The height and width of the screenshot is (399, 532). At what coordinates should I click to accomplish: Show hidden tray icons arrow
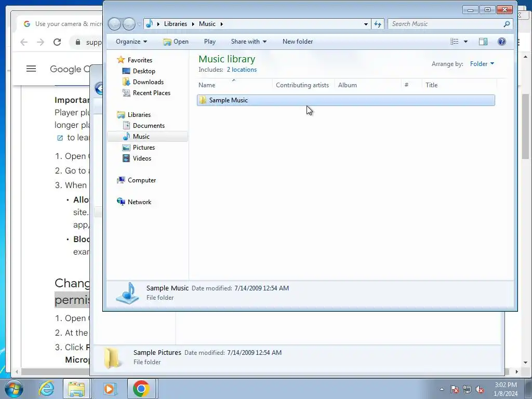442,389
